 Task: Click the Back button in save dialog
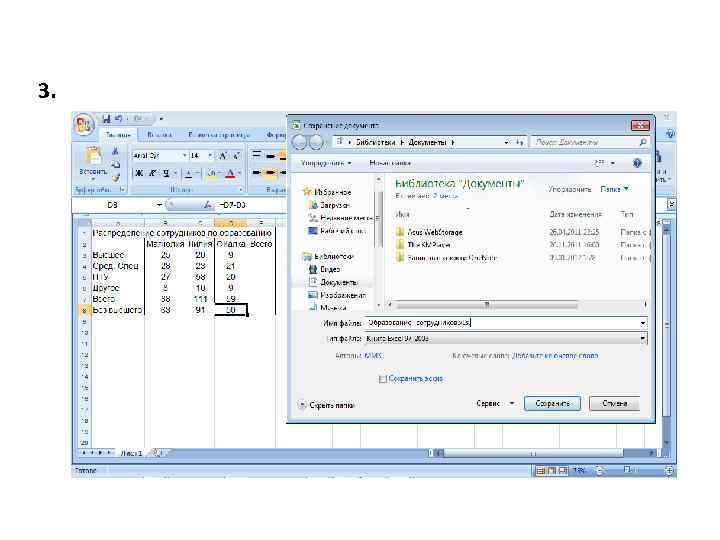point(299,143)
